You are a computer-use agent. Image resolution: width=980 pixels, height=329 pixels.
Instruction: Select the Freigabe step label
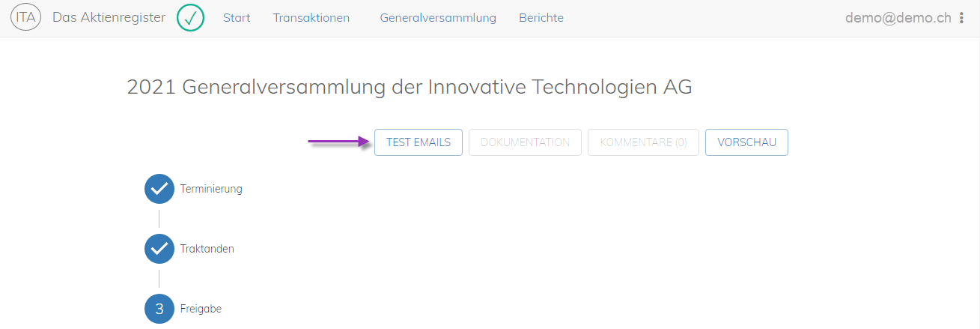201,309
